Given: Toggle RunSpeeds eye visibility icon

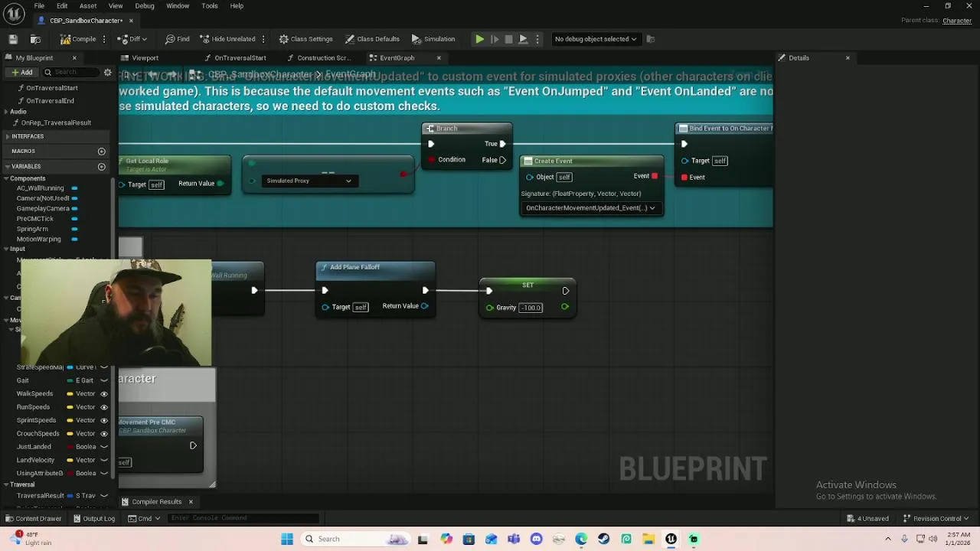Looking at the screenshot, I should pyautogui.click(x=104, y=407).
